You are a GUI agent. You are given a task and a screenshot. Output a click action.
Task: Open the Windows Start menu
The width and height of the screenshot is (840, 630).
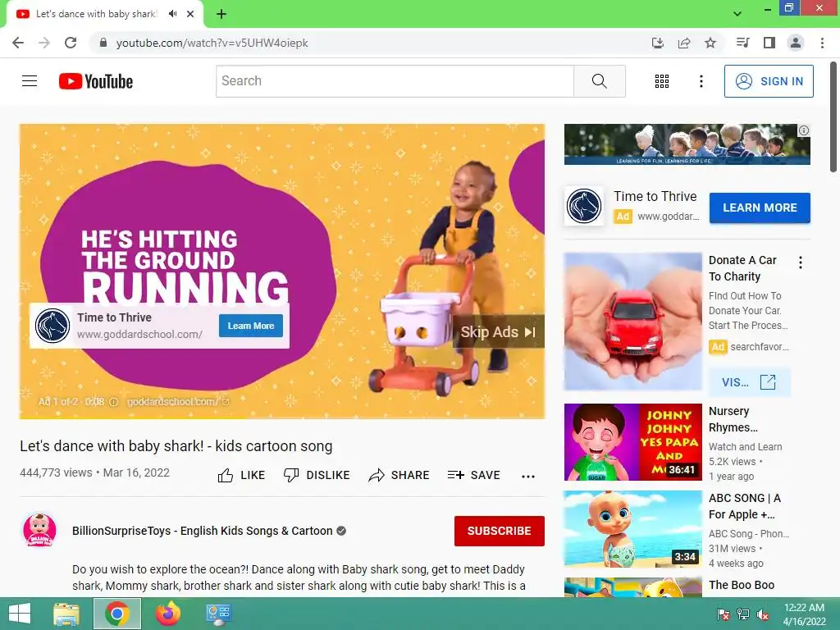[x=20, y=614]
